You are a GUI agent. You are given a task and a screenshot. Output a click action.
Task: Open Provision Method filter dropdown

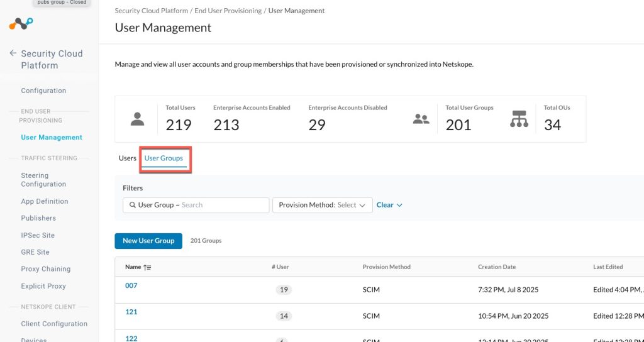(323, 205)
